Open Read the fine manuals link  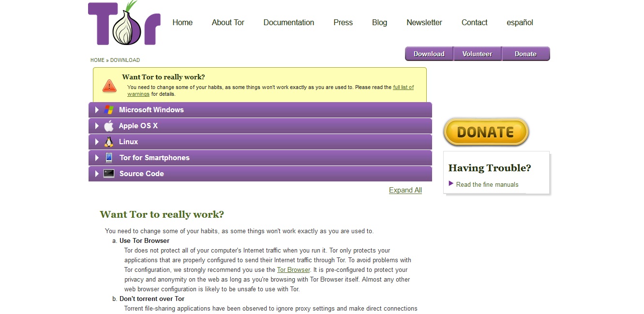[487, 184]
